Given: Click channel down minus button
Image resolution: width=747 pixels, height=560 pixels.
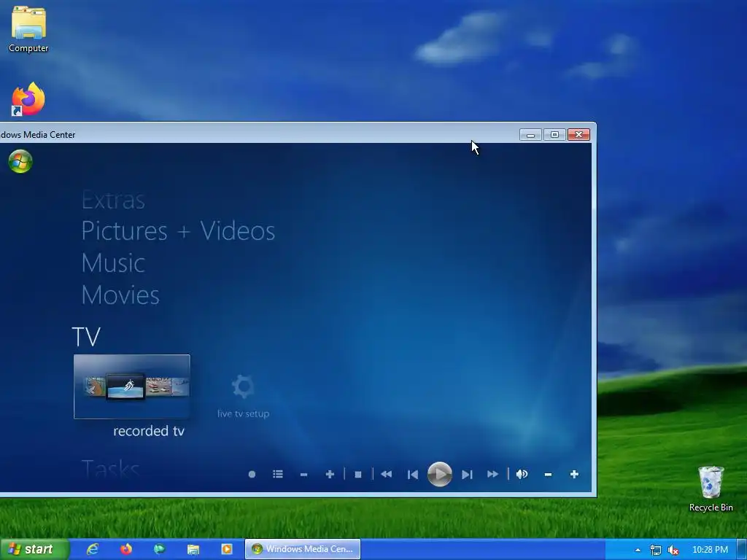Looking at the screenshot, I should pyautogui.click(x=304, y=475).
